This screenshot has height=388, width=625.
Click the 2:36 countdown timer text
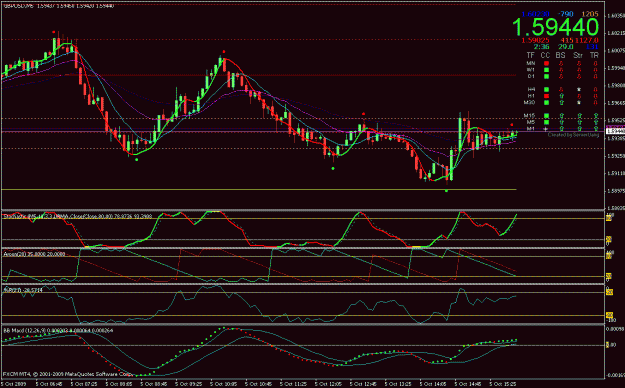coord(542,47)
